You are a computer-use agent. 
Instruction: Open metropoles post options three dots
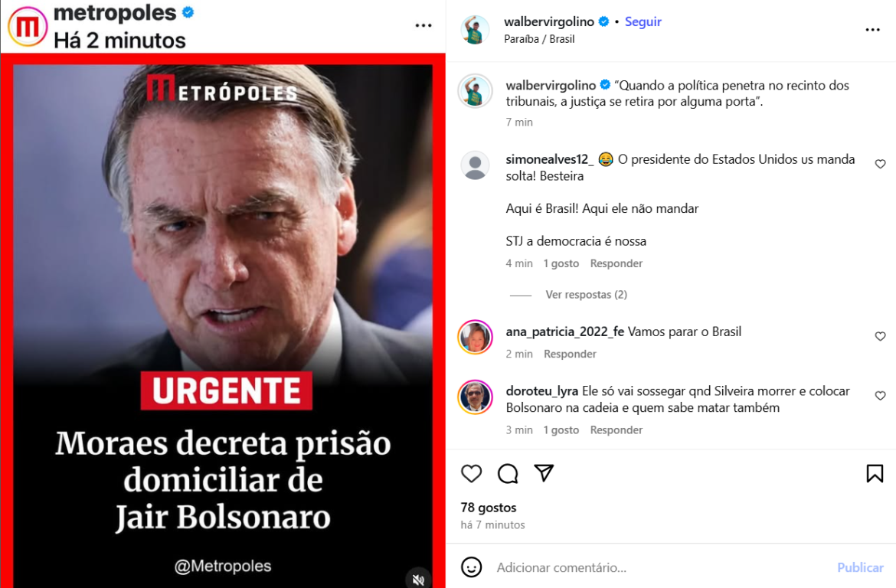pos(423,25)
